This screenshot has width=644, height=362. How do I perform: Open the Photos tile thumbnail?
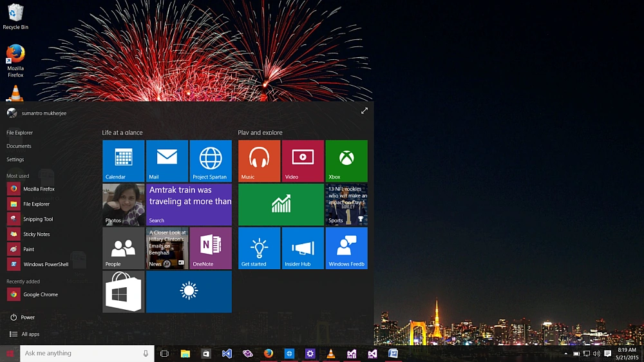[x=123, y=204]
